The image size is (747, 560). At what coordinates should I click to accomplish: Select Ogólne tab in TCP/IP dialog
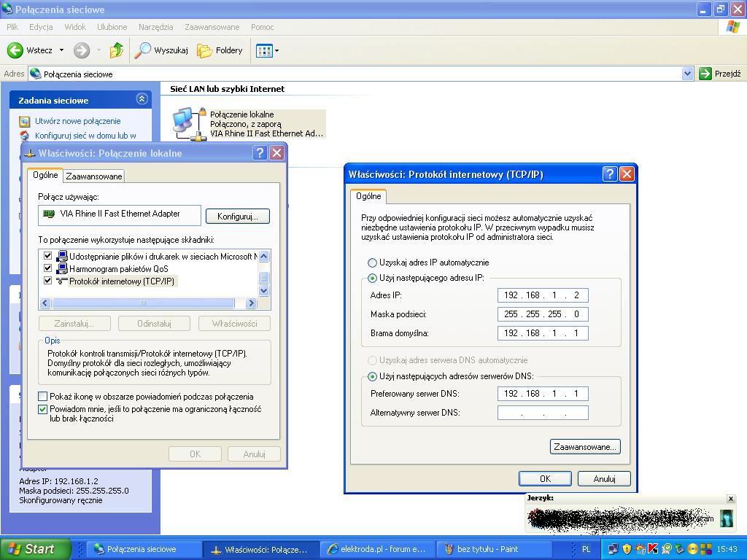[368, 196]
